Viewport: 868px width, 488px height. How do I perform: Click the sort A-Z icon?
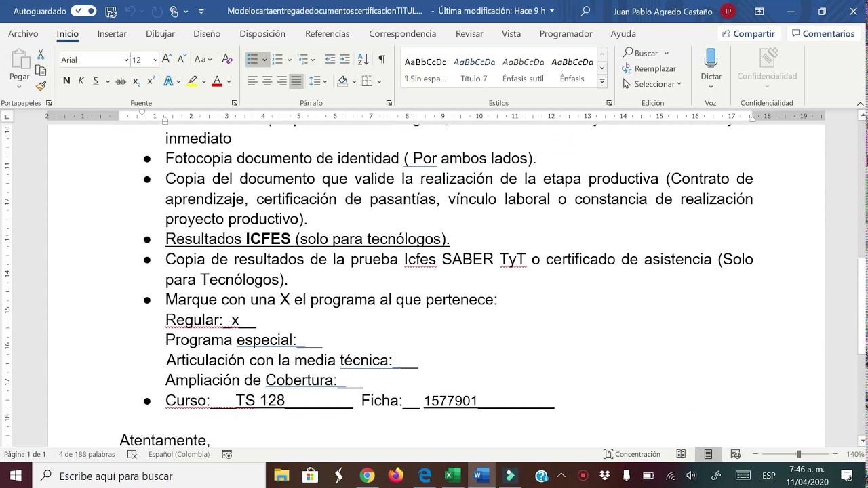point(363,60)
